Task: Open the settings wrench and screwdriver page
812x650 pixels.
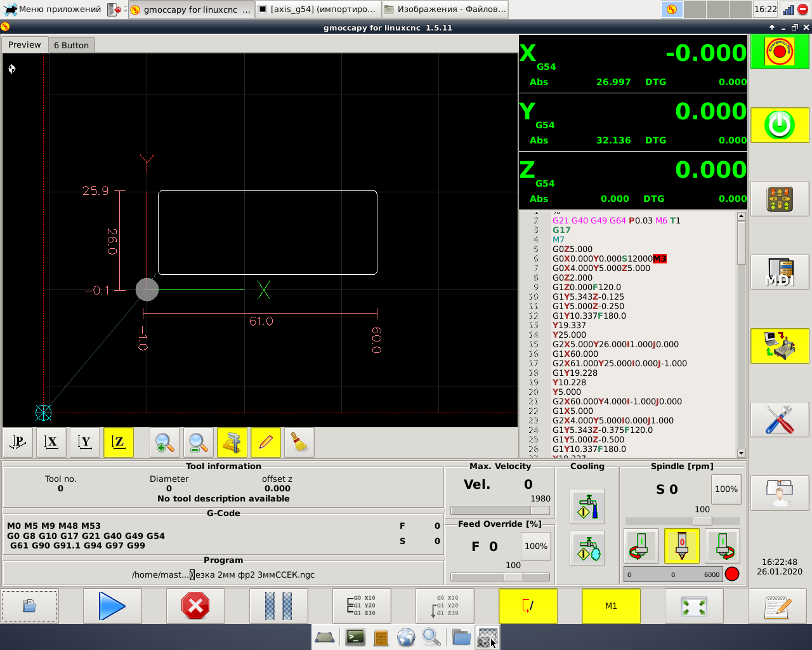Action: 780,420
